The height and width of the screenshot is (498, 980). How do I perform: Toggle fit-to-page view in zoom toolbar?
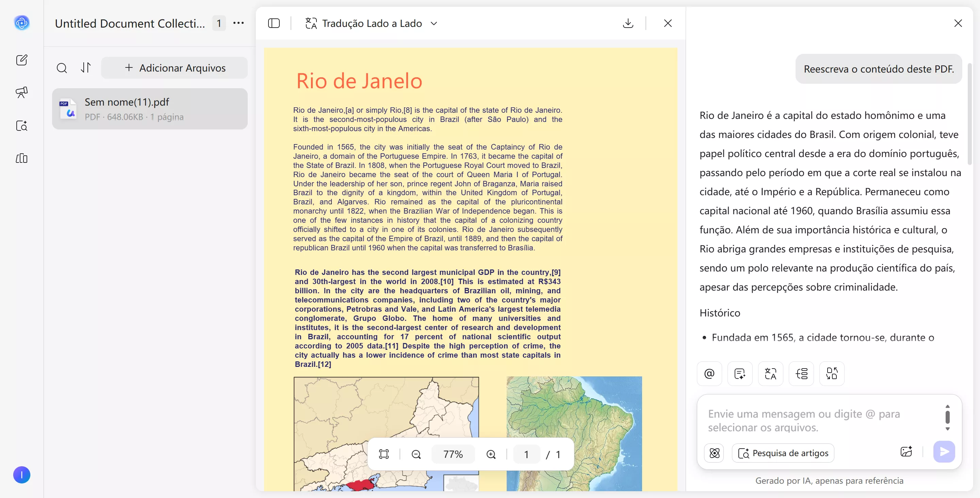384,454
